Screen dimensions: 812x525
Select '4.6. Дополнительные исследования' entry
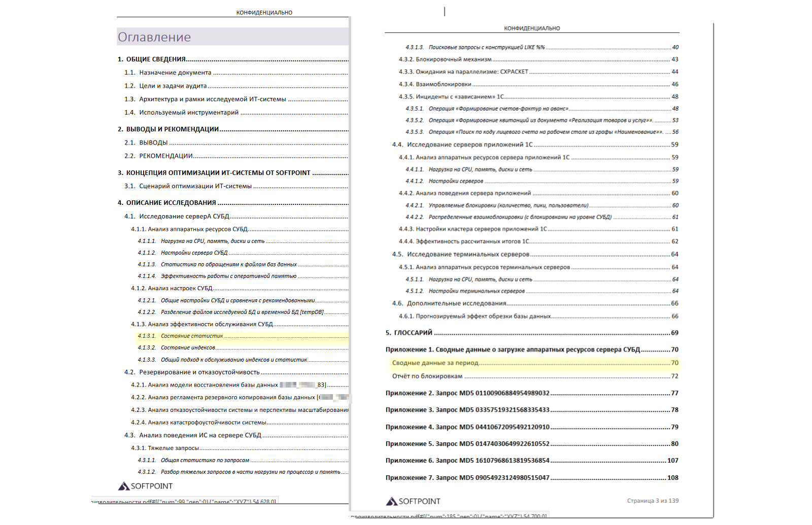535,303
